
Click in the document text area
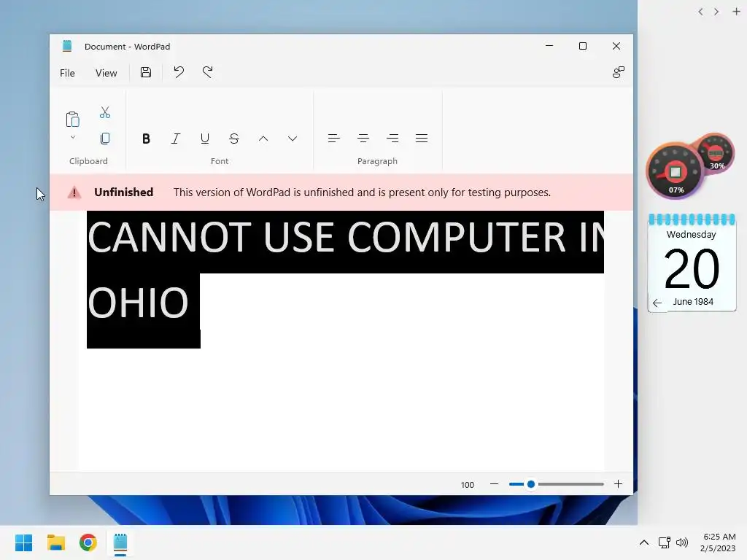pyautogui.click(x=341, y=341)
